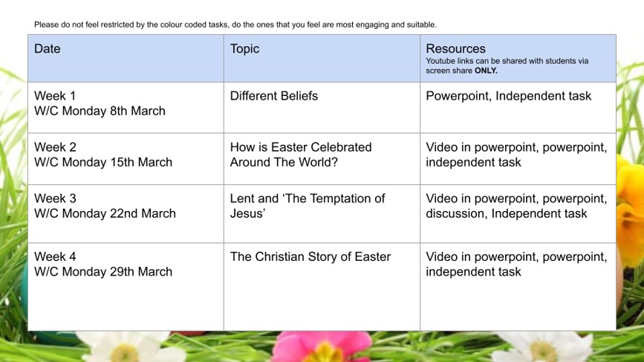Select 'Week 1 W/C Monday 8th March' cell

126,108
